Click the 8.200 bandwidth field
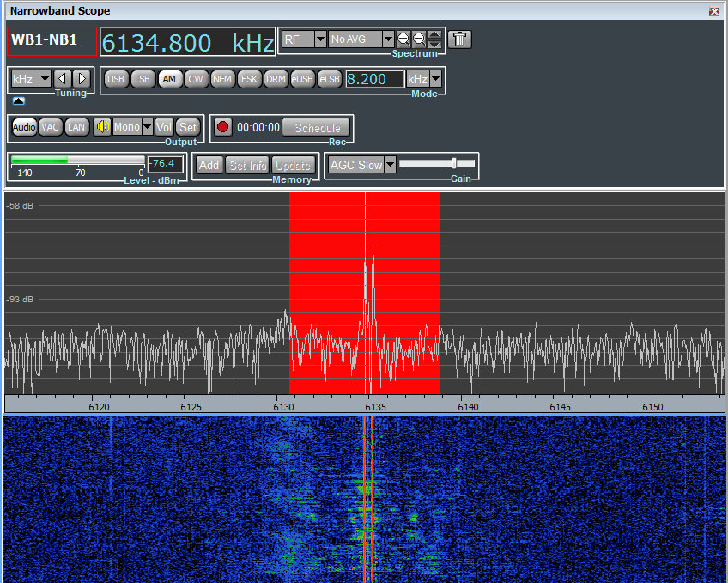This screenshot has height=583, width=728. tap(374, 79)
